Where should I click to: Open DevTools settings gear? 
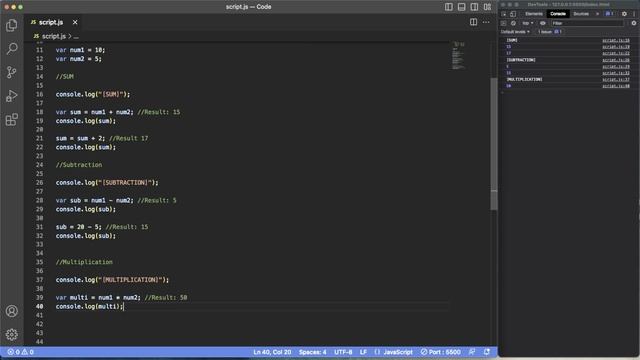[x=624, y=14]
